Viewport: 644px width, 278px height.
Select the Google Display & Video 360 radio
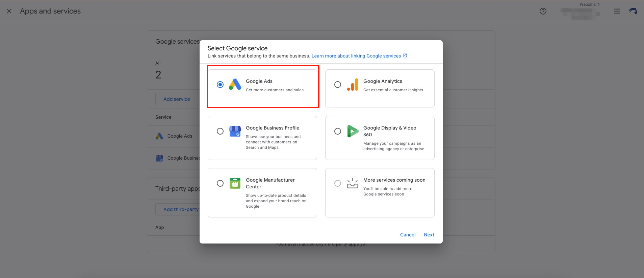[x=338, y=131]
